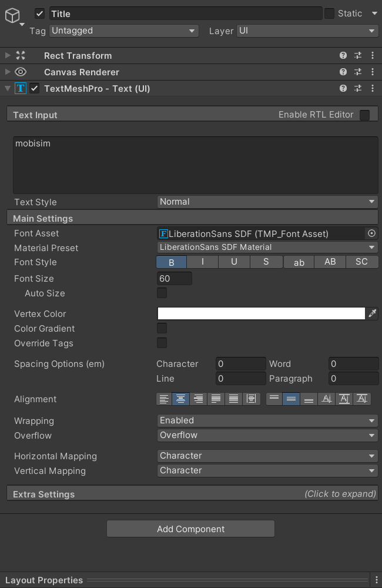
Task: Open Canvas Renderer help reference icon
Action: point(343,72)
